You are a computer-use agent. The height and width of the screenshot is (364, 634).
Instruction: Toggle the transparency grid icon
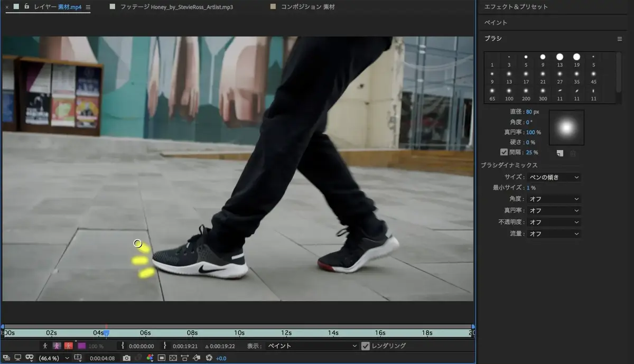click(173, 358)
